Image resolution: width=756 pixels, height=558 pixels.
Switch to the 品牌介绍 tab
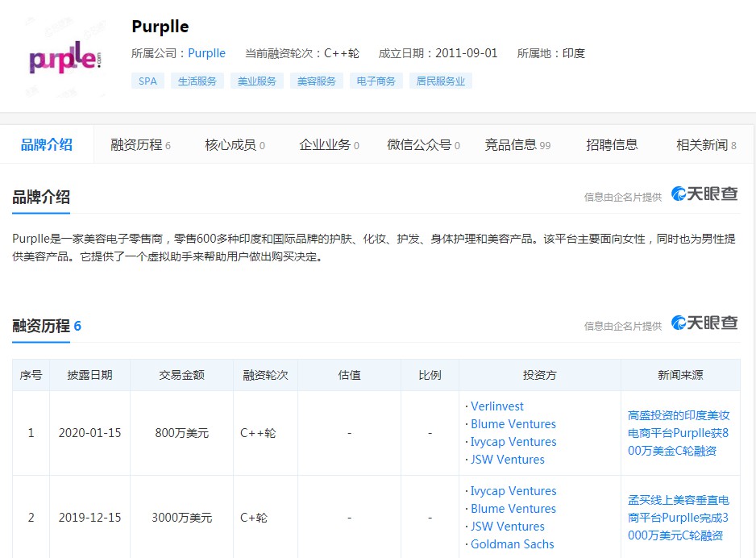(47, 144)
